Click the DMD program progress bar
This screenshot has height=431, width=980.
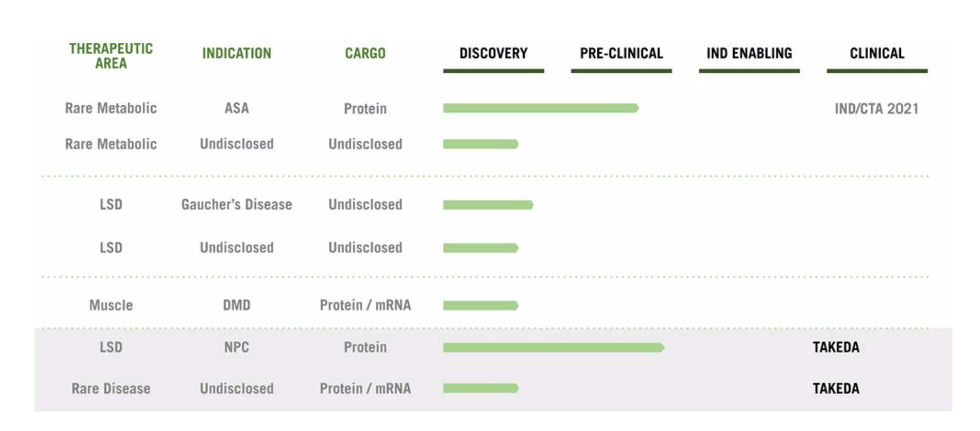tap(481, 306)
